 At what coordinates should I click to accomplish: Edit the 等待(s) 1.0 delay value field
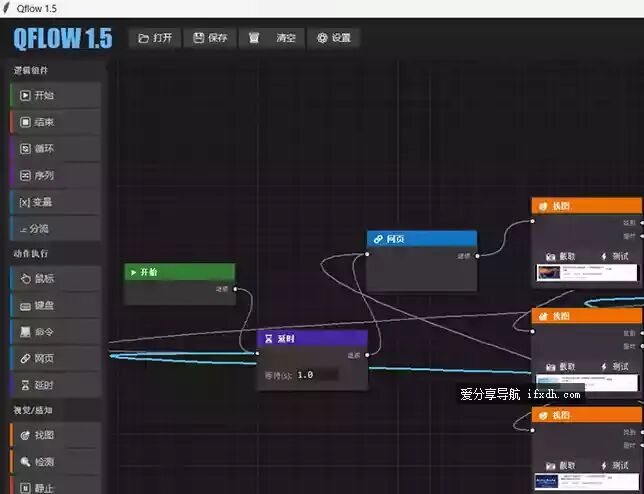(316, 375)
